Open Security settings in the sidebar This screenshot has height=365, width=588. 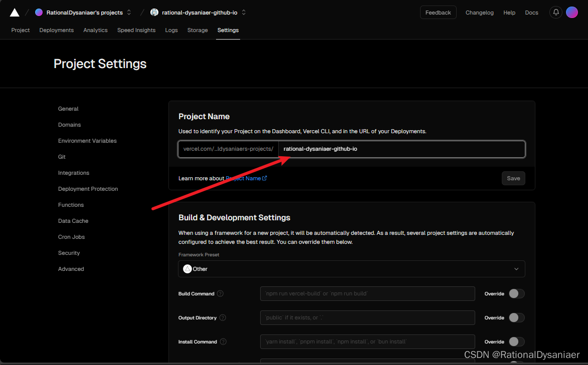click(69, 253)
